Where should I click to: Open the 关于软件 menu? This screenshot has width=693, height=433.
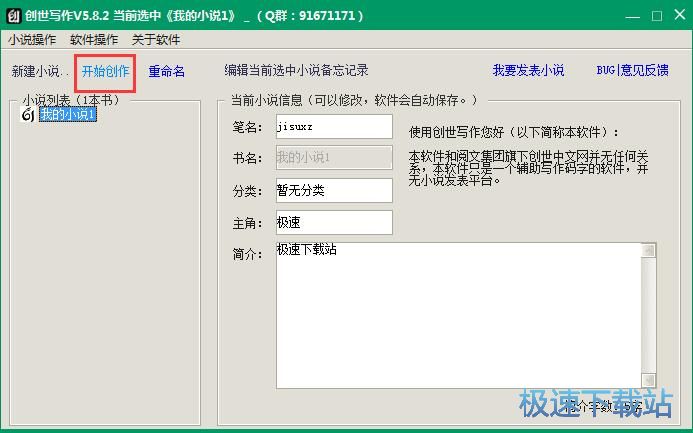pyautogui.click(x=156, y=40)
